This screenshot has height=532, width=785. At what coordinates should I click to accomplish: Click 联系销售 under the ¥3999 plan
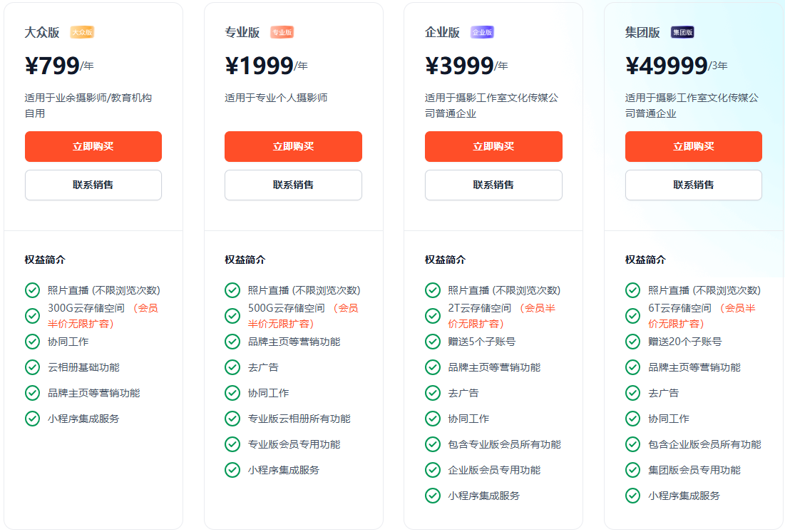[x=493, y=185]
